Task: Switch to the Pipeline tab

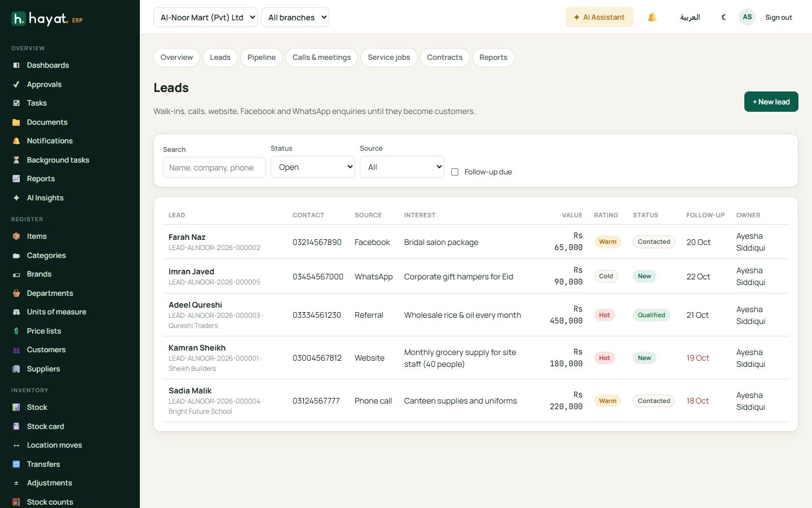Action: pyautogui.click(x=262, y=58)
